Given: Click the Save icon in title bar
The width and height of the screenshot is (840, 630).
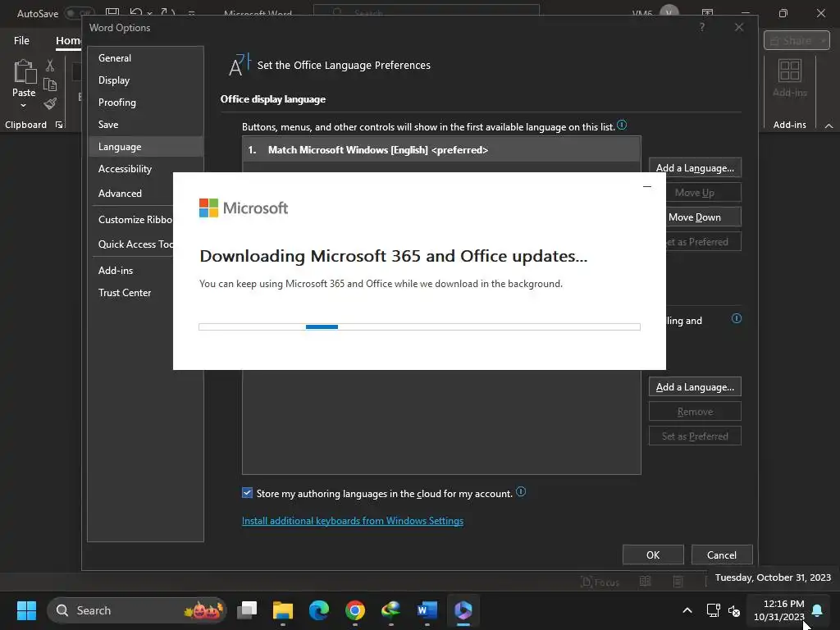Looking at the screenshot, I should click(112, 12).
